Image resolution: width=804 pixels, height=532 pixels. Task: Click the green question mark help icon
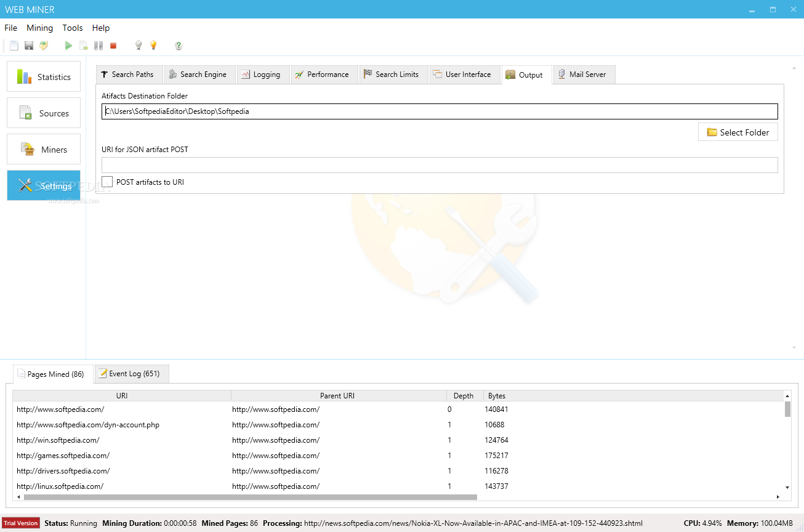tap(179, 46)
